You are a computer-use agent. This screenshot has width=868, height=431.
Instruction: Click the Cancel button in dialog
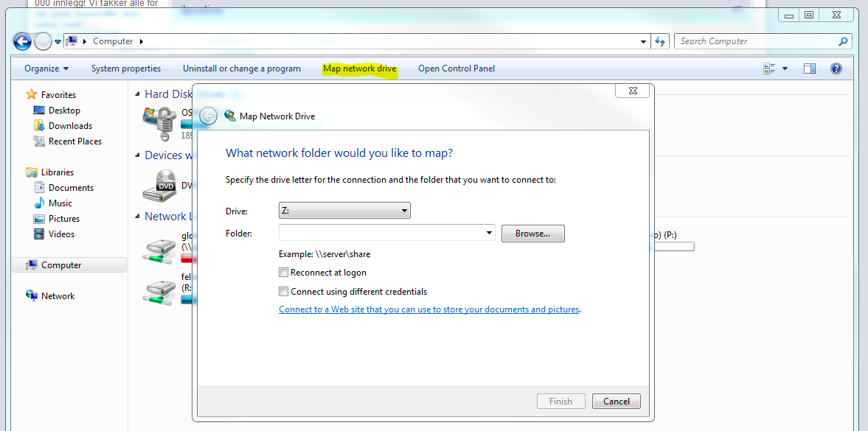coord(616,401)
